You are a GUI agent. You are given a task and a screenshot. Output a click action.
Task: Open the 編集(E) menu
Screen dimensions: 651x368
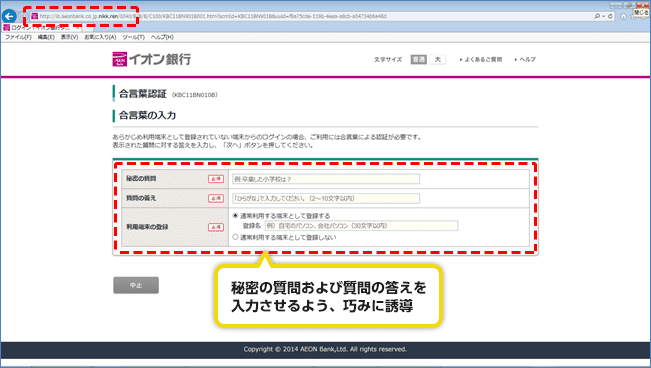46,37
